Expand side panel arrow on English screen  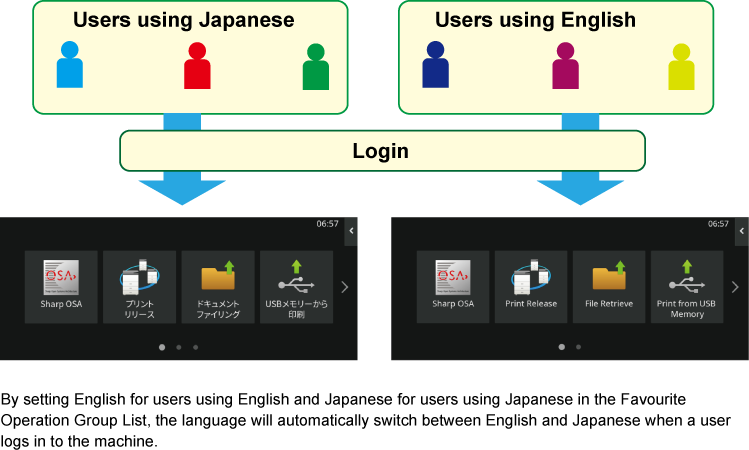tap(742, 231)
